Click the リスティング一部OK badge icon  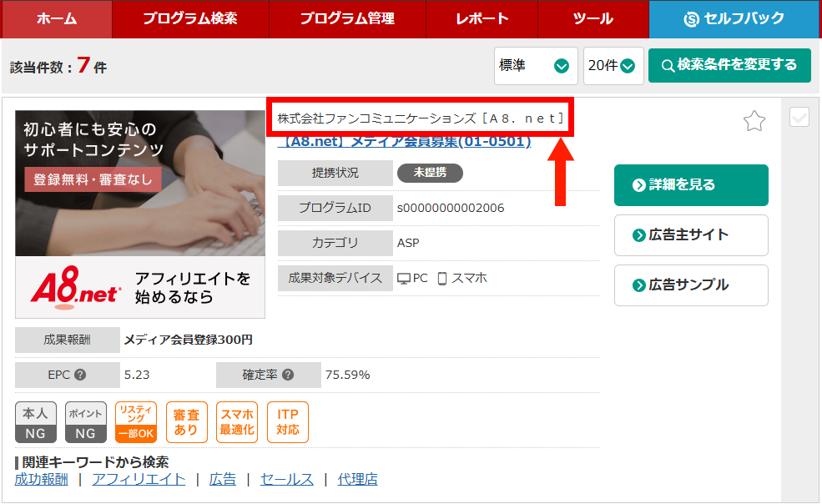point(136,422)
